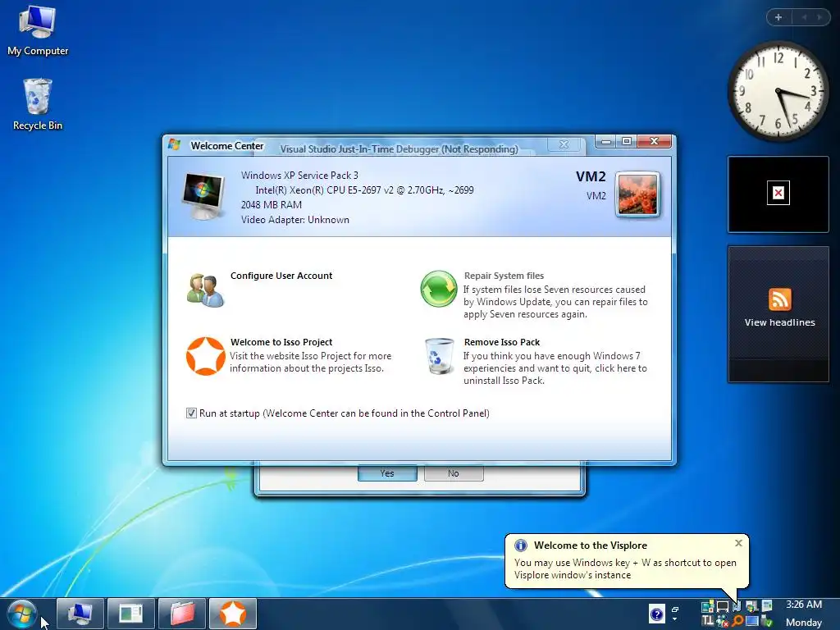
Task: Click the analog clock gadget
Action: pos(778,91)
